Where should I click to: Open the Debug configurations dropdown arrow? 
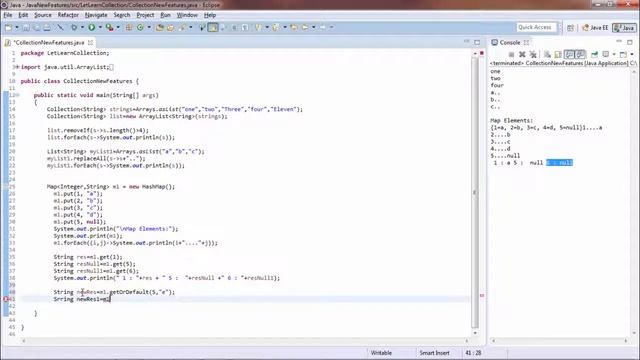click(x=82, y=27)
